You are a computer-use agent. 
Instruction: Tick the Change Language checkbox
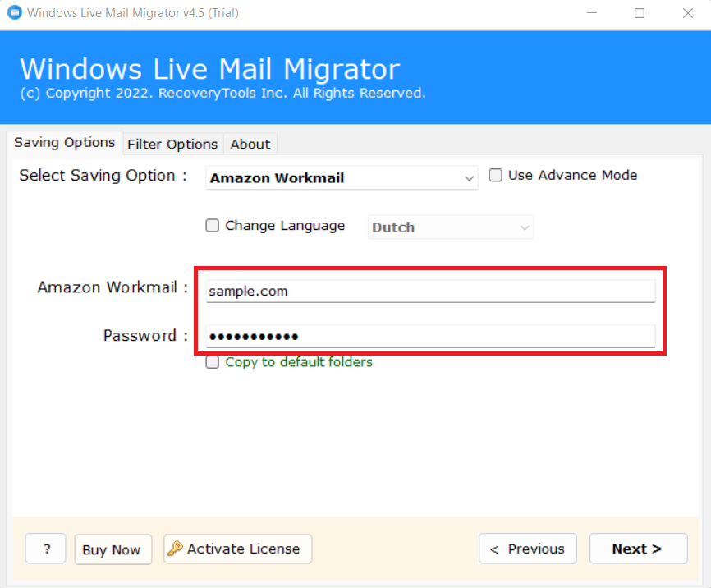point(212,226)
